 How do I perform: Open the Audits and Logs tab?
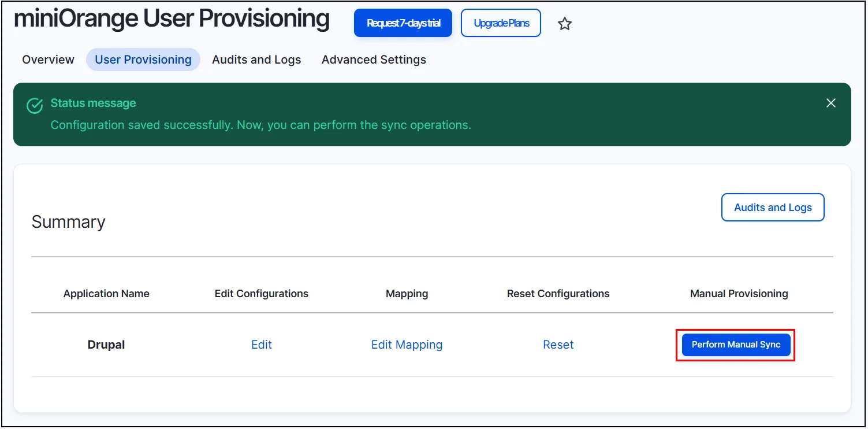256,60
